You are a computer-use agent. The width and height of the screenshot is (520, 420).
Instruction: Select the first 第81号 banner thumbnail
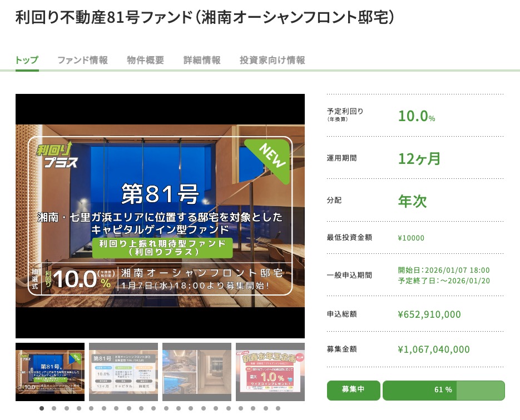point(50,372)
